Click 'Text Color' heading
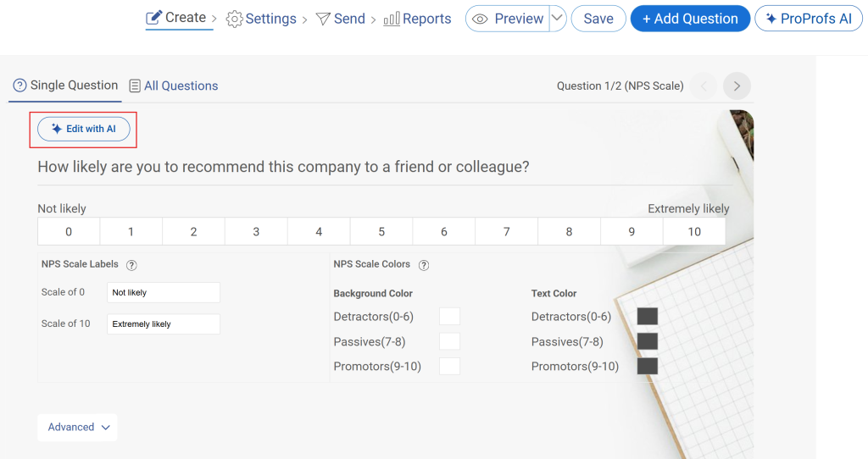This screenshot has width=868, height=459. [554, 294]
